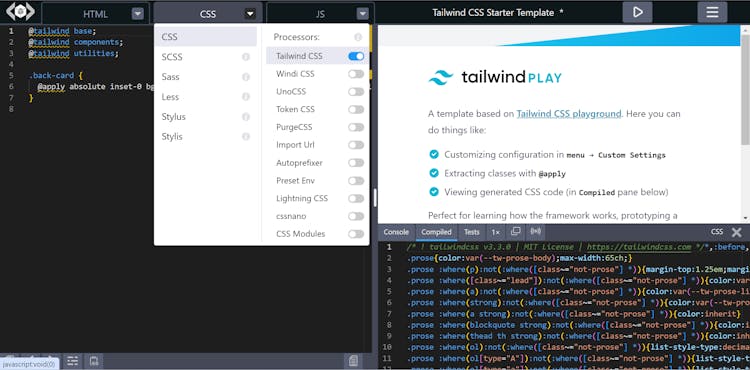
Task: Edit the project title Tailwind CSS Starter Template
Action: coord(493,13)
